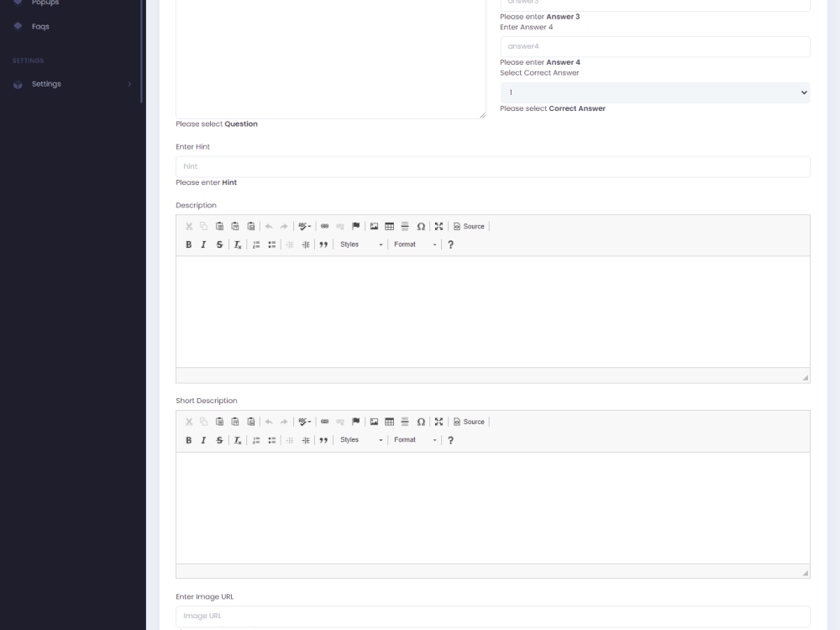Apply Bold in the Description editor
The width and height of the screenshot is (840, 630).
point(189,244)
